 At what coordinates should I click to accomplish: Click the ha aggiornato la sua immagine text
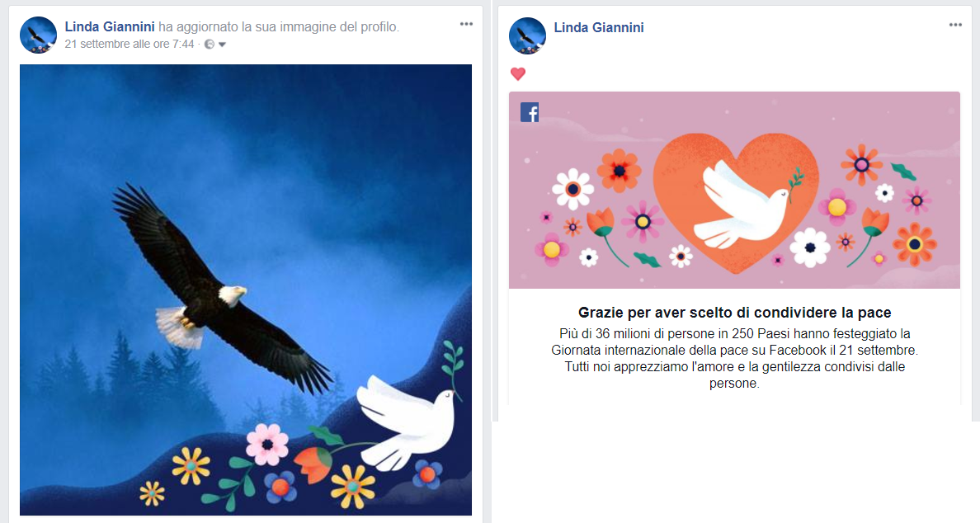coord(278,27)
